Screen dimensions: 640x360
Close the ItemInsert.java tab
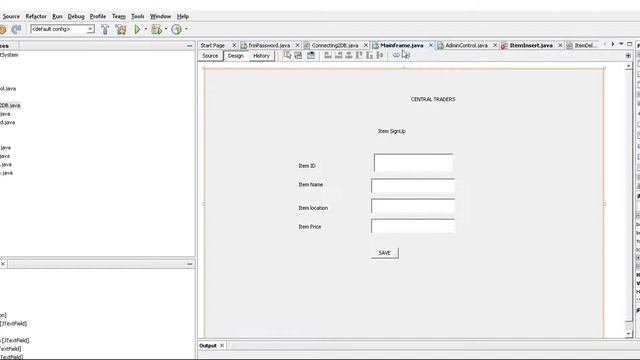560,45
